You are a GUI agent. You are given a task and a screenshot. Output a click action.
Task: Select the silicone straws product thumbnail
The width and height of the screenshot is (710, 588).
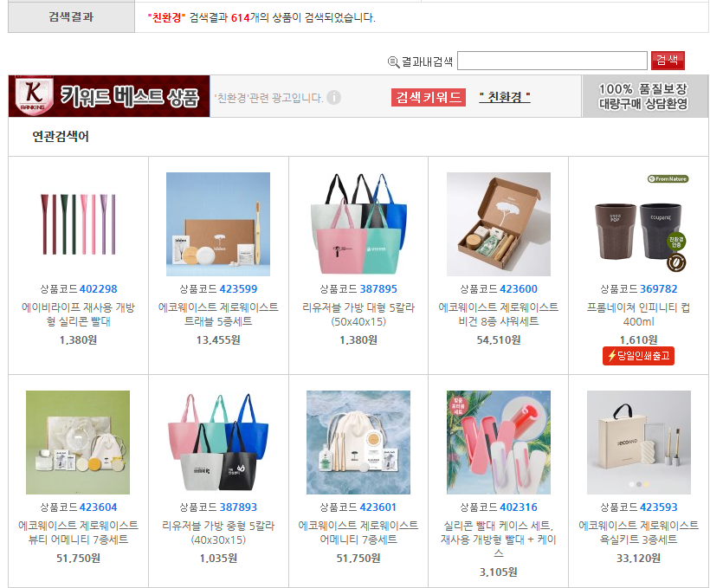click(78, 224)
